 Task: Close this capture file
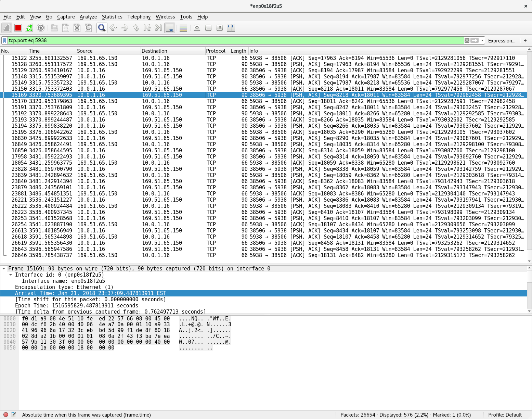tap(77, 28)
